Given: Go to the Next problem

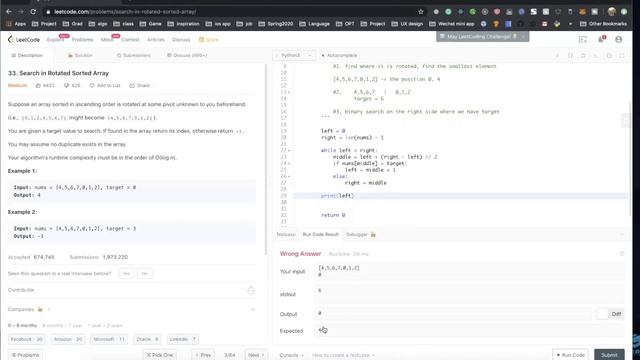Looking at the screenshot, I should (x=256, y=355).
